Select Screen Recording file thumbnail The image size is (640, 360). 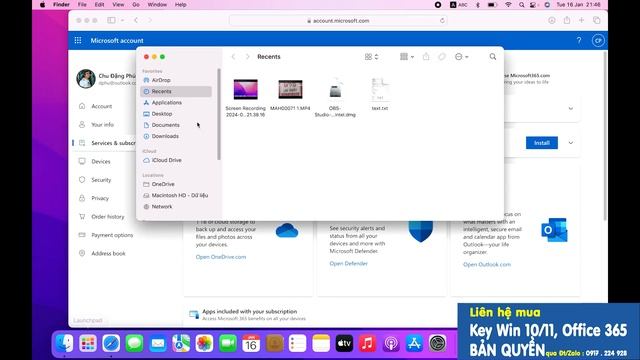click(x=246, y=89)
